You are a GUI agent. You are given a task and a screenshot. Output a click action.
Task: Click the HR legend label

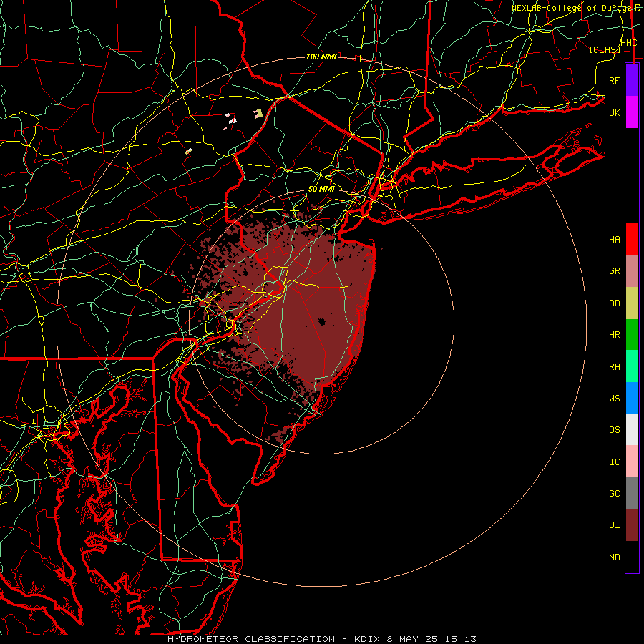[x=615, y=335]
